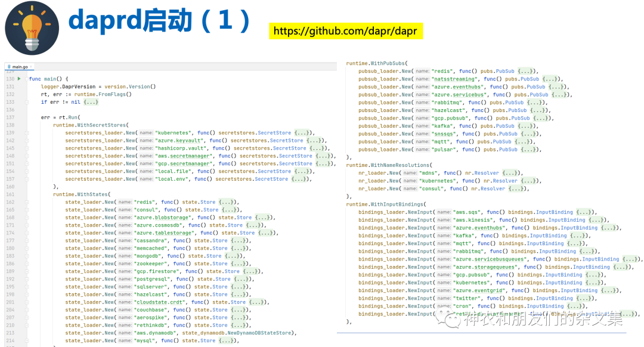Click the "pulsar" string literal
The image size is (644, 347).
pos(444,150)
